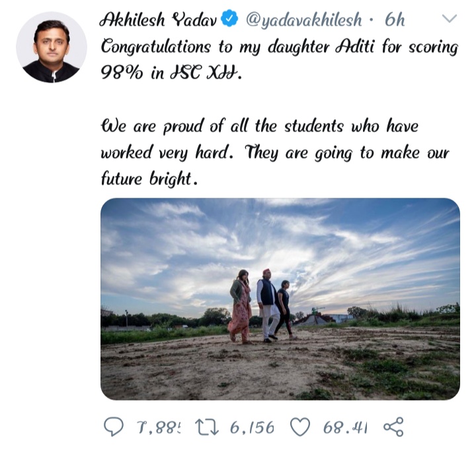
Task: Expand the tweet options chevron
Action: (450, 19)
